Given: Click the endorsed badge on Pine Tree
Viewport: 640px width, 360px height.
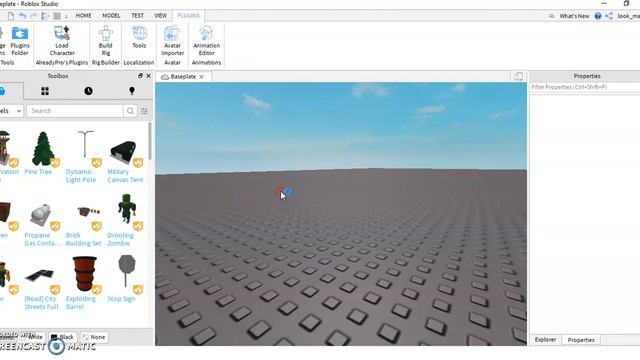Looking at the screenshot, I should pos(55,162).
